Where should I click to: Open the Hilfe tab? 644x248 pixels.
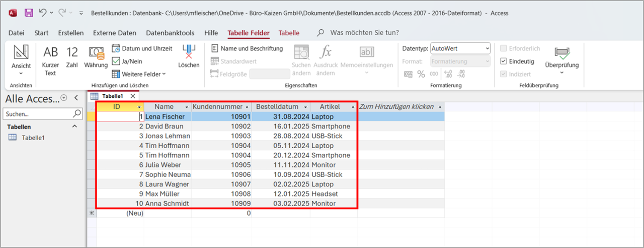click(211, 33)
